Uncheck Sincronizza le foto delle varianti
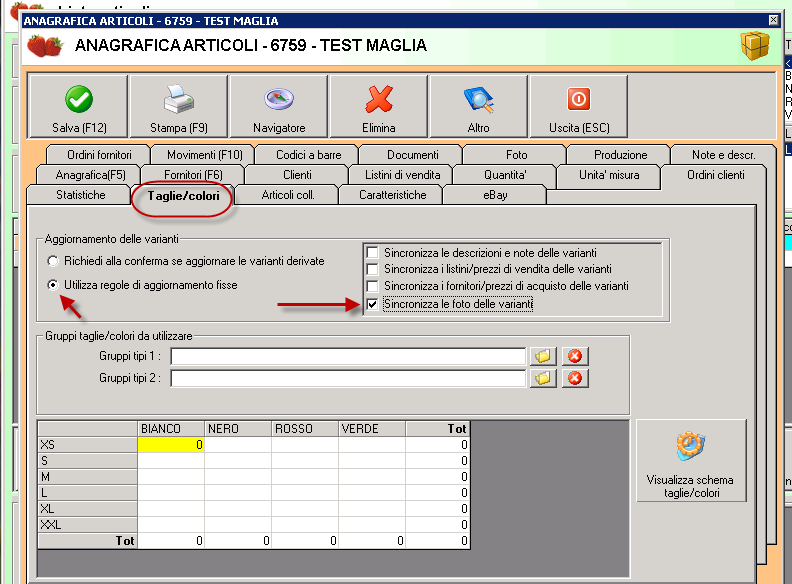The width and height of the screenshot is (792, 584). (372, 304)
